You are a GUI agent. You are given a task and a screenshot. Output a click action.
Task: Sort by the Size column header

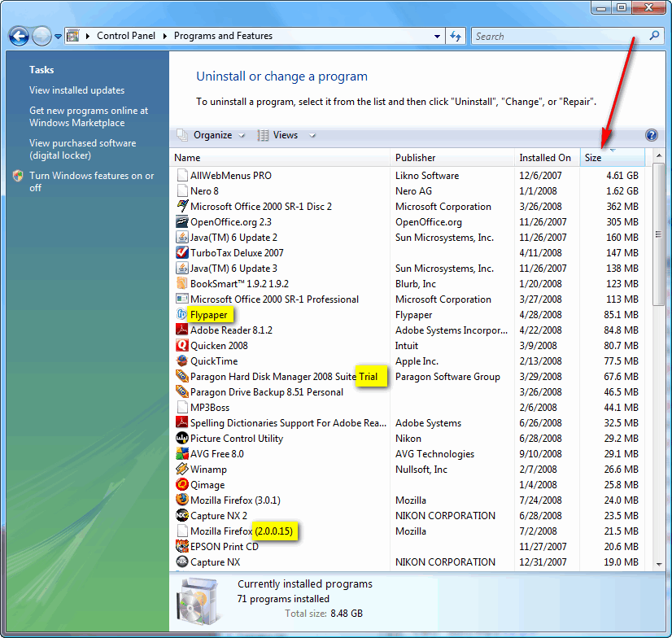(613, 158)
